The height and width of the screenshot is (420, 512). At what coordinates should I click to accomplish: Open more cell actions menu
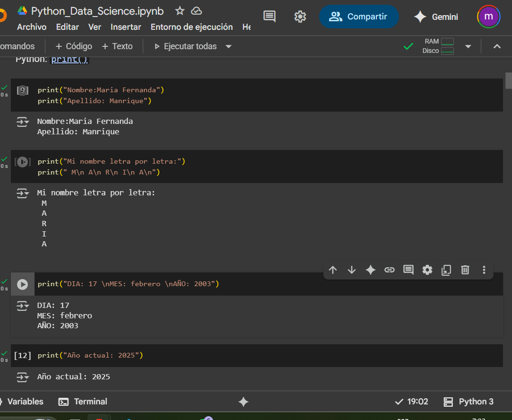(484, 270)
